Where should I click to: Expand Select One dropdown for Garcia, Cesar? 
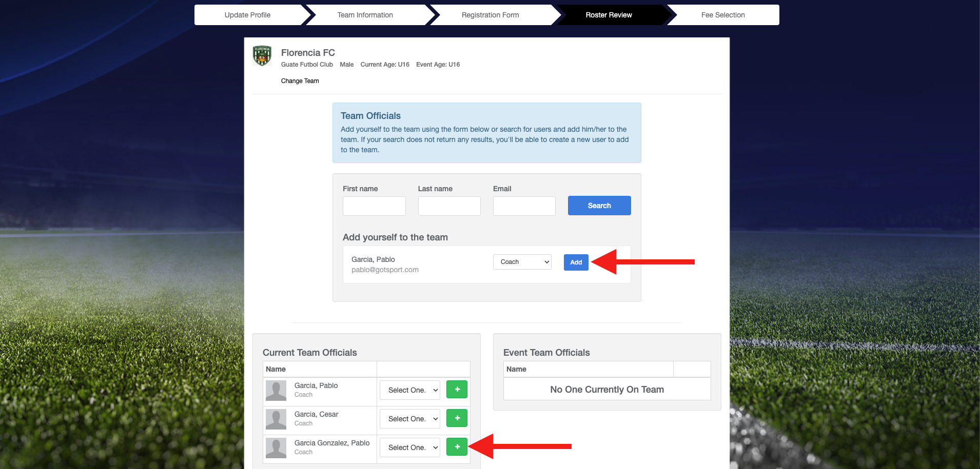410,419
